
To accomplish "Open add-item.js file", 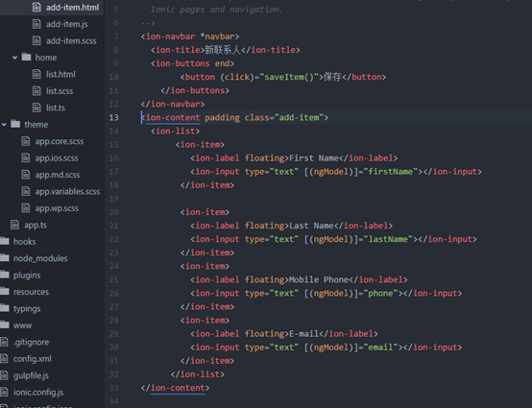I will [x=67, y=24].
